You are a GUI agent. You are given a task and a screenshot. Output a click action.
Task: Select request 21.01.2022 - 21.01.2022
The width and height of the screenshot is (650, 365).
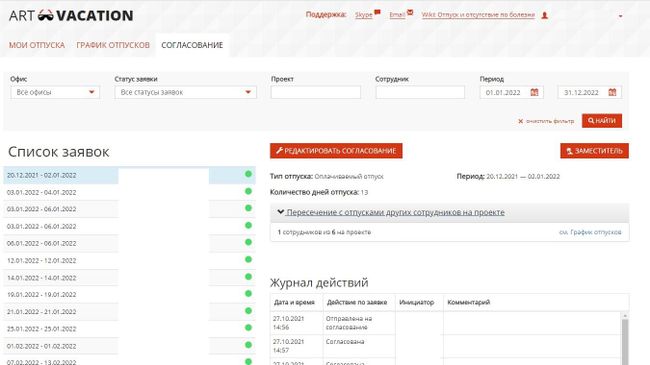point(129,311)
